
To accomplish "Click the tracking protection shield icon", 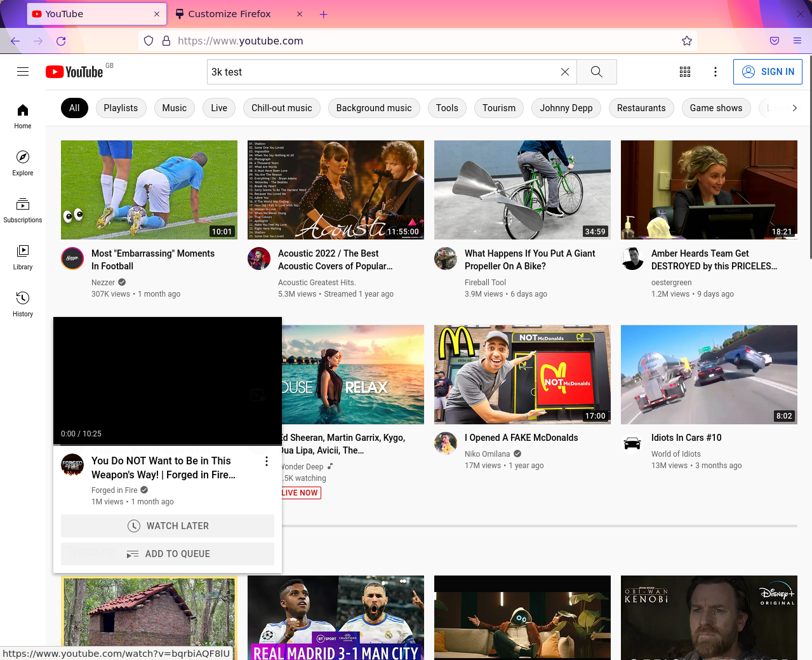I will click(149, 41).
